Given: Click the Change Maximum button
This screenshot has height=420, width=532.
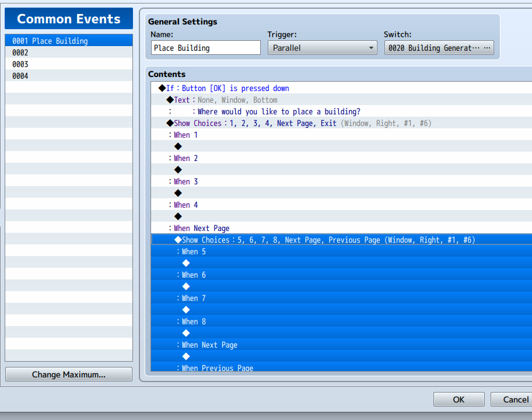Looking at the screenshot, I should pyautogui.click(x=69, y=374).
